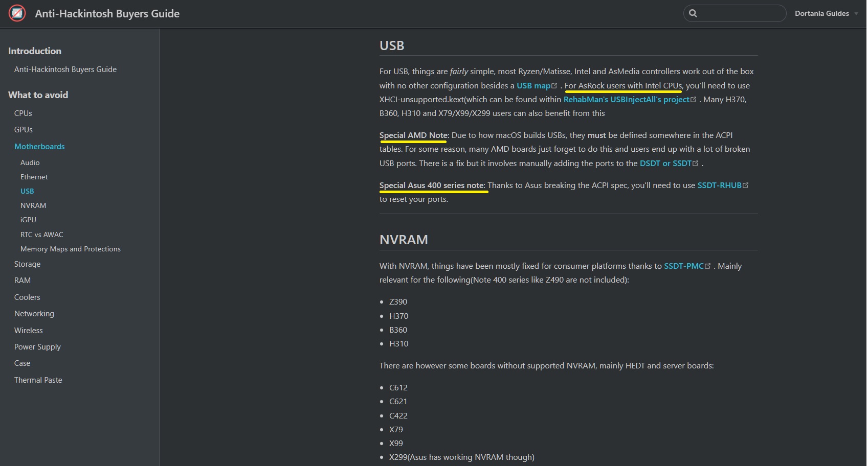This screenshot has width=868, height=466.
Task: Click the H370 list item
Action: click(398, 316)
